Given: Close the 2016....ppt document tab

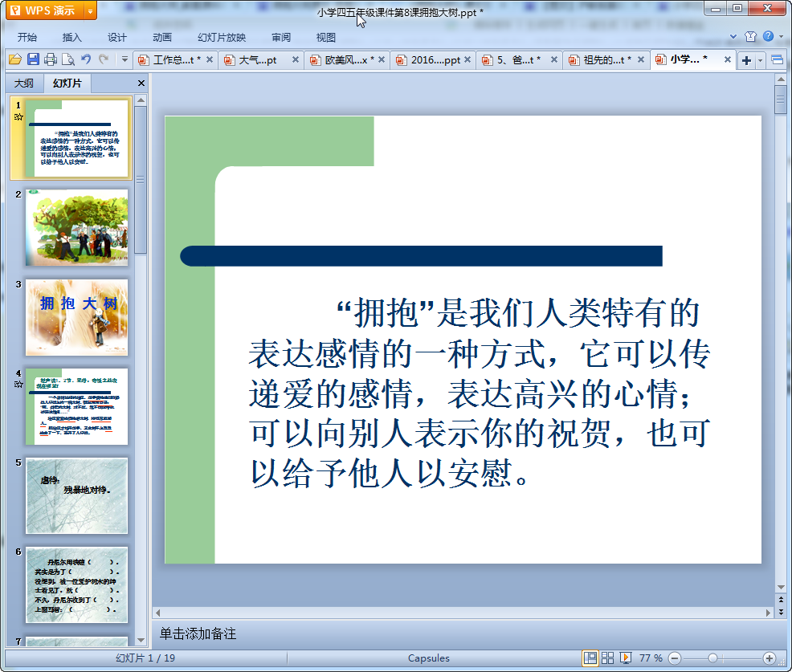Looking at the screenshot, I should pyautogui.click(x=467, y=59).
